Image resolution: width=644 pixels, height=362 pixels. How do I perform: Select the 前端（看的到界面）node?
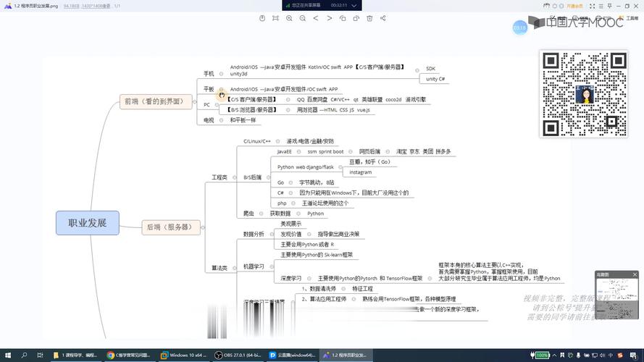156,101
